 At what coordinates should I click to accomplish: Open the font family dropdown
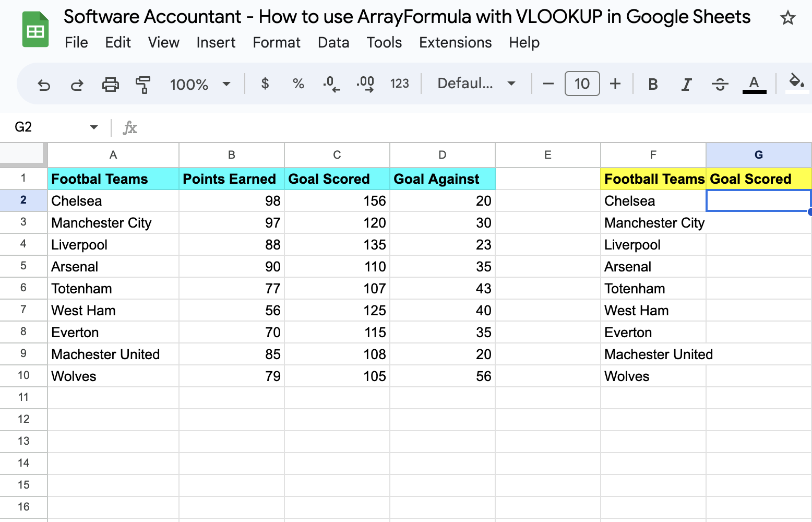click(476, 84)
